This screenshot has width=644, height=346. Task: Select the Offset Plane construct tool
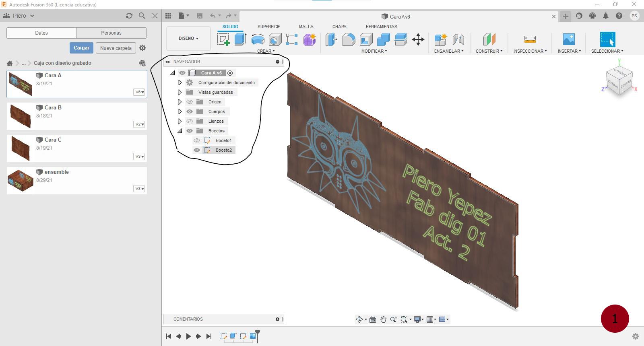489,39
